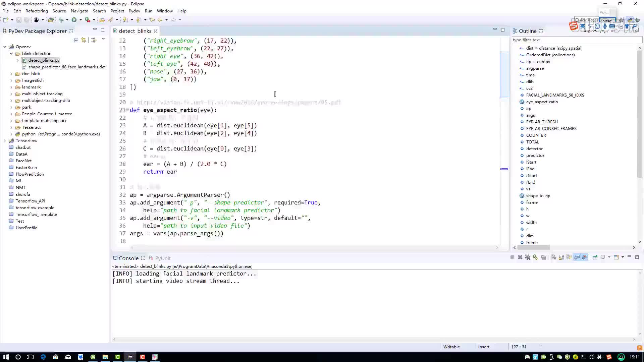Viewport: 644px width, 362px height.
Task: Click the Open Type folder icon
Action: pos(102,20)
